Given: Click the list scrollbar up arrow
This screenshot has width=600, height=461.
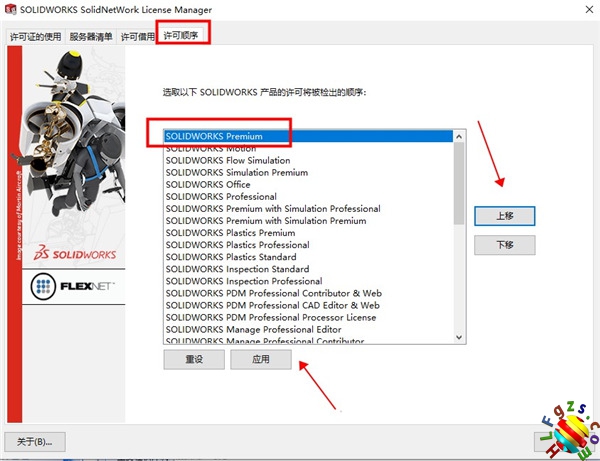Looking at the screenshot, I should (x=459, y=136).
